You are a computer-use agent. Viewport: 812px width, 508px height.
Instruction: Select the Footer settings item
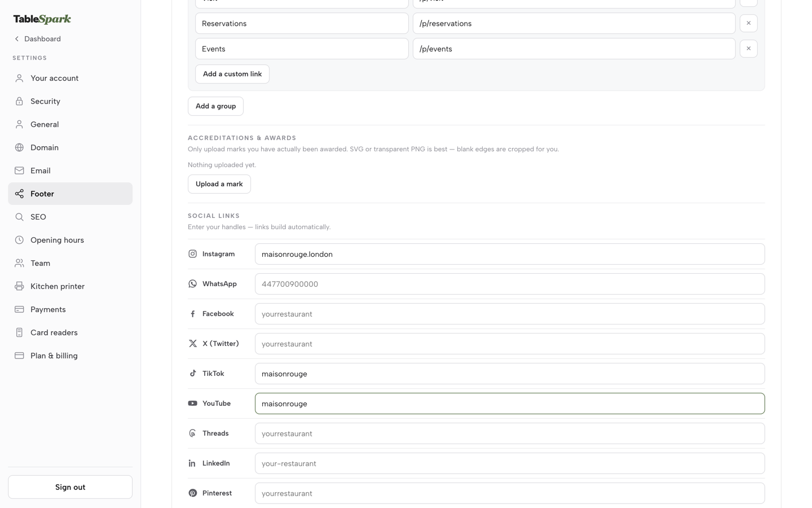point(70,194)
